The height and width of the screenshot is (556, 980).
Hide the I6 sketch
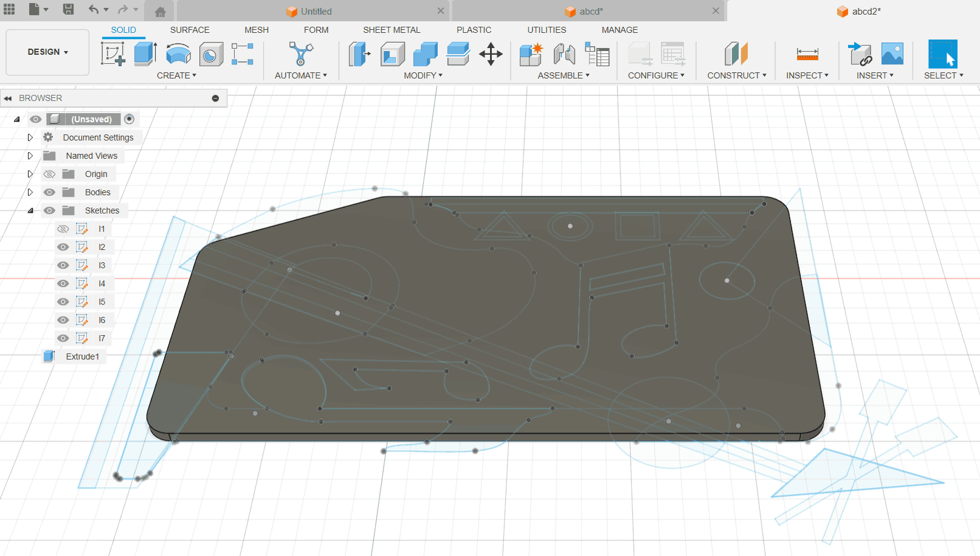coord(63,320)
